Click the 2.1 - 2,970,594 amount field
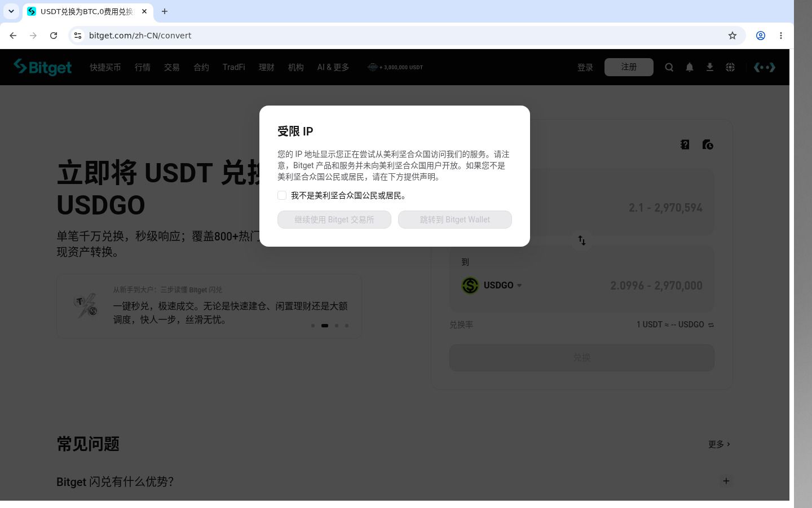 point(666,208)
